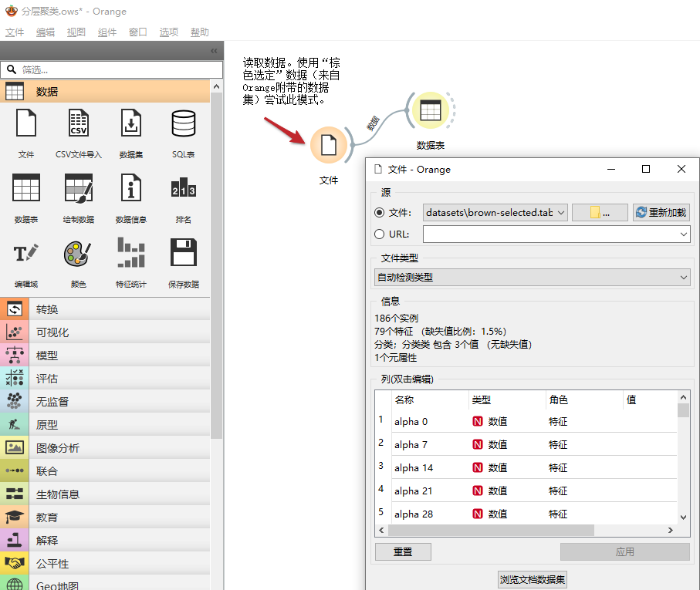This screenshot has height=590, width=700.
Task: Expand the 可视化 category
Action: pyautogui.click(x=105, y=332)
